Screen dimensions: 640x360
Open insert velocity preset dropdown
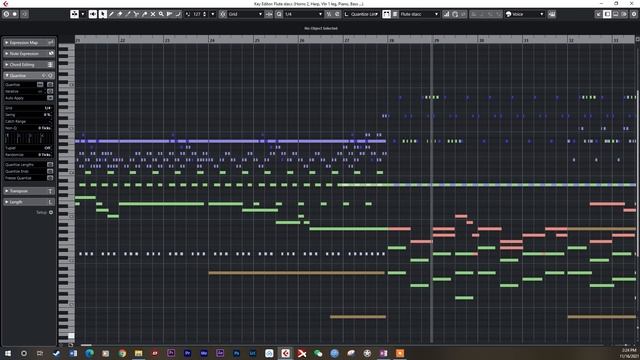[x=213, y=14]
